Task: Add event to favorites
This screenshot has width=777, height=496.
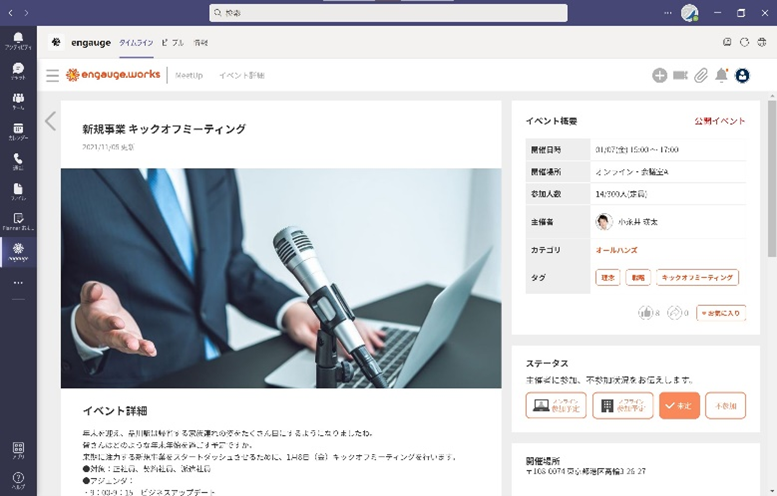Action: pos(721,313)
